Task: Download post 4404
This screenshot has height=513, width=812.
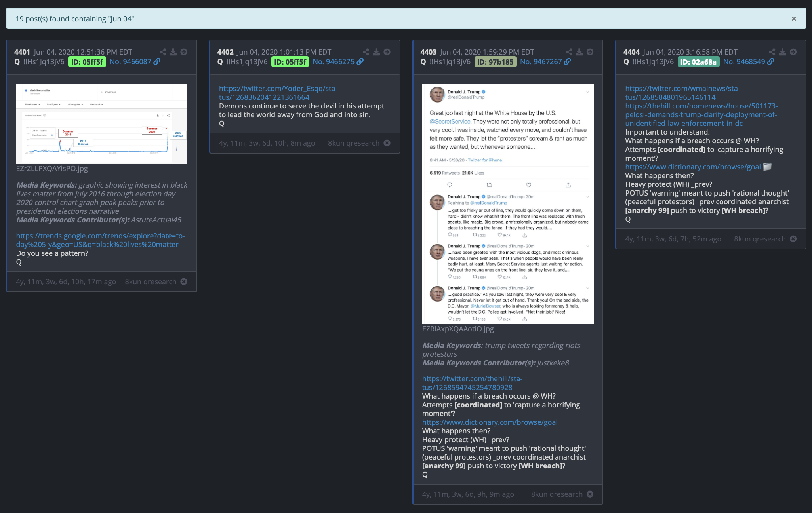Action: [783, 52]
